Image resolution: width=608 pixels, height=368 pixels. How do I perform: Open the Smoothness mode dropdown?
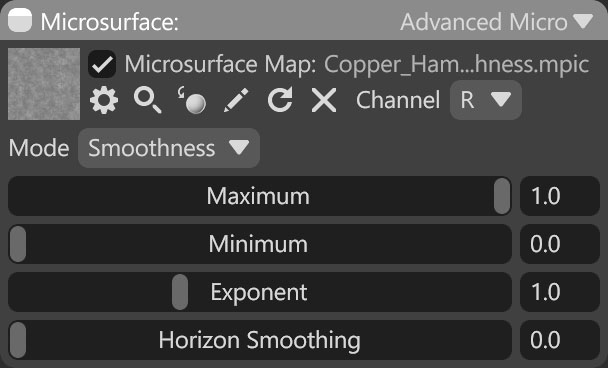[x=169, y=148]
